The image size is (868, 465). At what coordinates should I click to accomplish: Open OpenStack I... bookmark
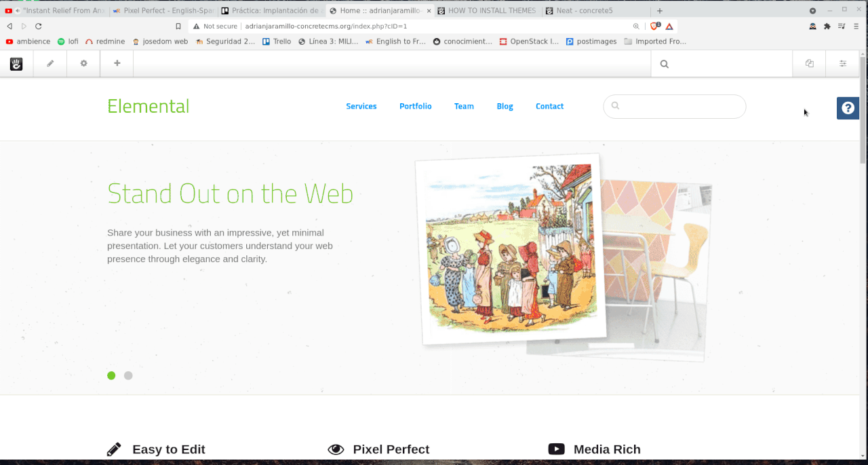529,41
